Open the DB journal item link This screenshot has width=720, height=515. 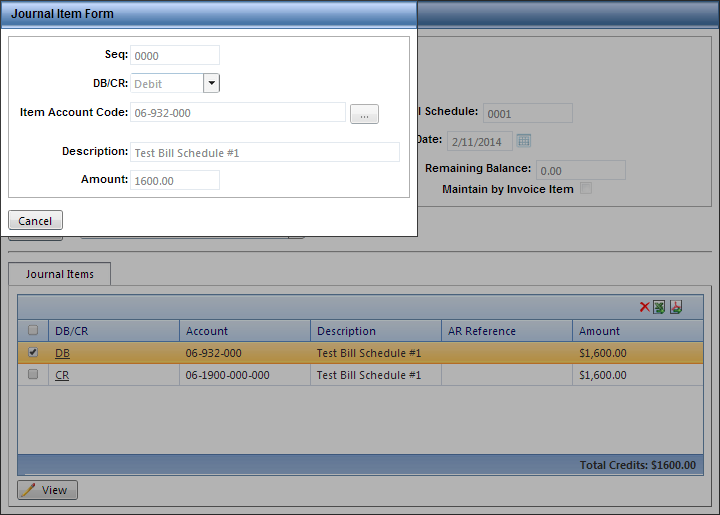tap(62, 353)
